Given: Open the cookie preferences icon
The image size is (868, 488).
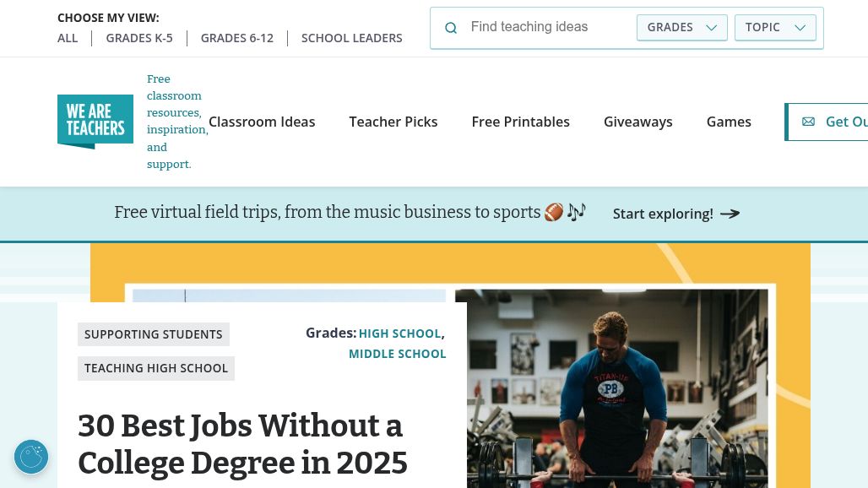Looking at the screenshot, I should [x=31, y=457].
